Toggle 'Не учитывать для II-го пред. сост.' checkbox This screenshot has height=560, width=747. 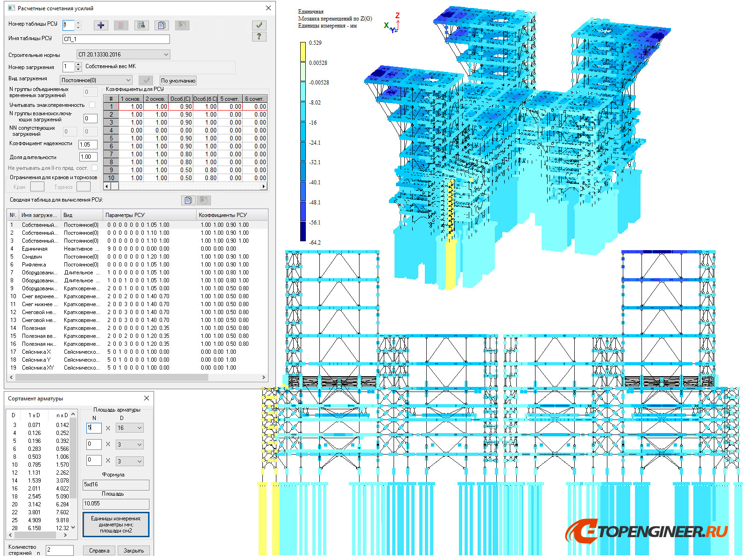pyautogui.click(x=95, y=168)
